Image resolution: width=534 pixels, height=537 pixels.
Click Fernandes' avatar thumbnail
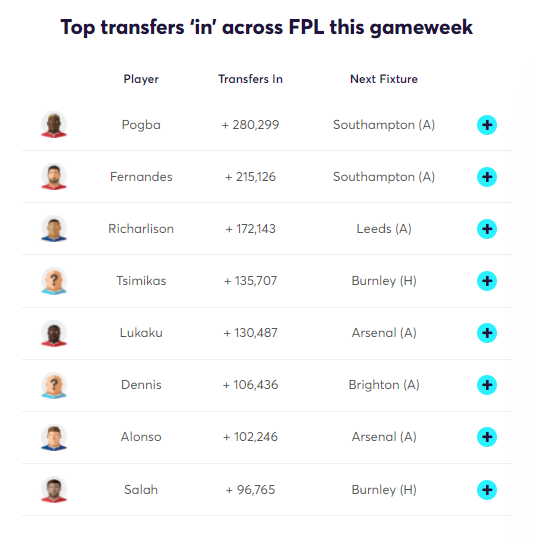pyautogui.click(x=54, y=177)
